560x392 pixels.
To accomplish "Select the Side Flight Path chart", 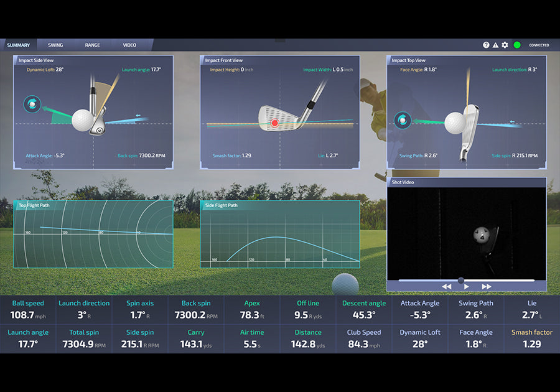I will (280, 234).
